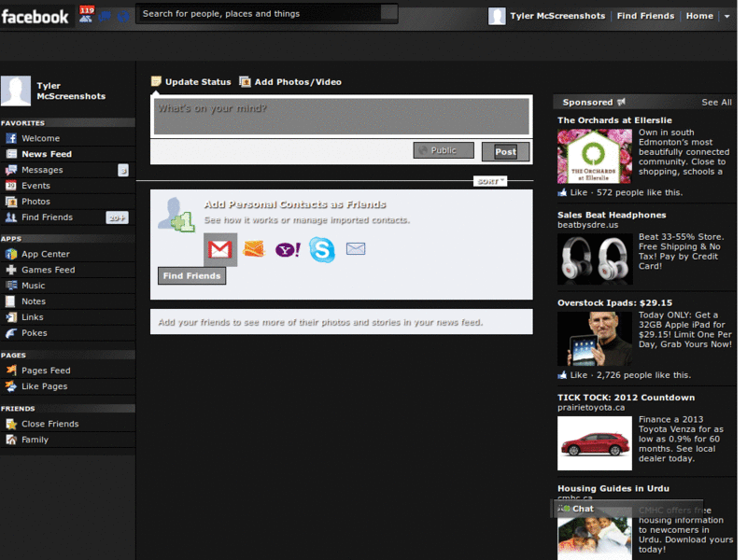This screenshot has width=747, height=560.
Task: Open the messages icon in top bar
Action: [x=106, y=17]
